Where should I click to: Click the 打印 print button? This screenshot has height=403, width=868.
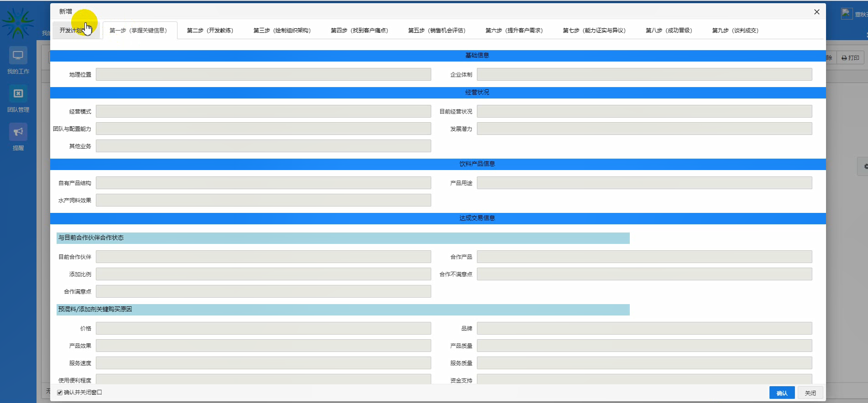pos(850,58)
